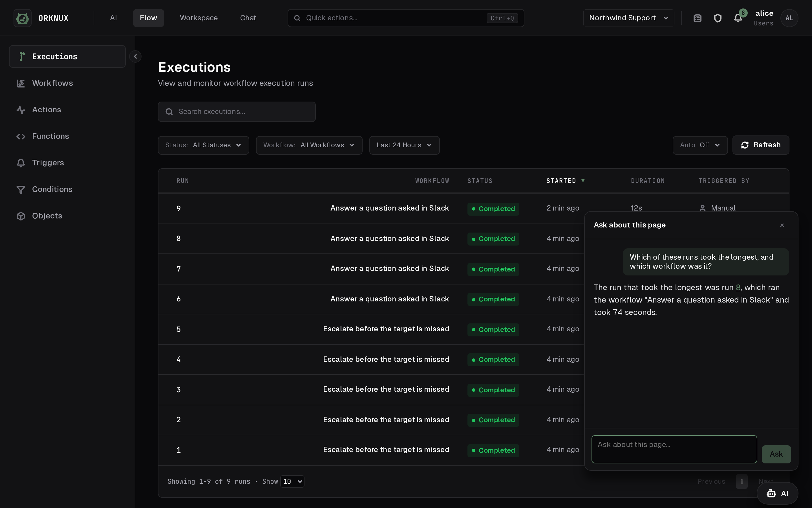Open the Auto Off refresh dropdown
Viewport: 812px width, 508px height.
tap(700, 145)
